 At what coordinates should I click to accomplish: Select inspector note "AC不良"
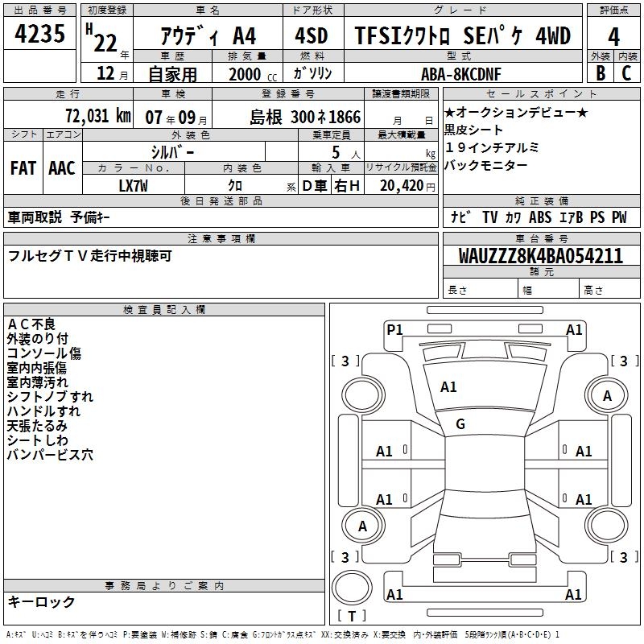pyautogui.click(x=31, y=324)
